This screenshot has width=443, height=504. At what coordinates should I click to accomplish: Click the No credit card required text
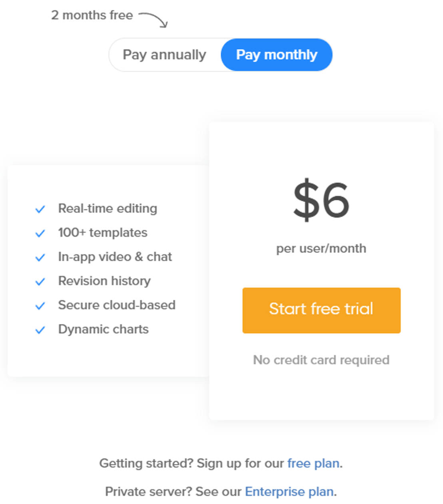(x=321, y=360)
